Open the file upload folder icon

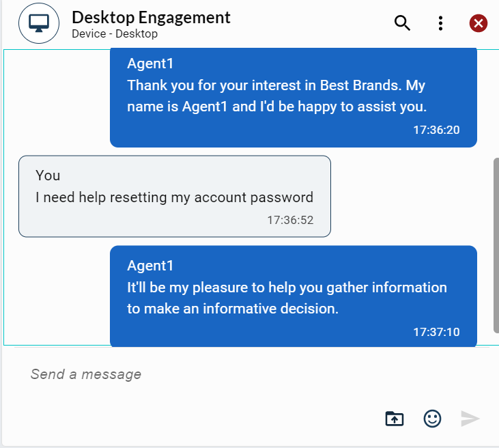point(395,419)
